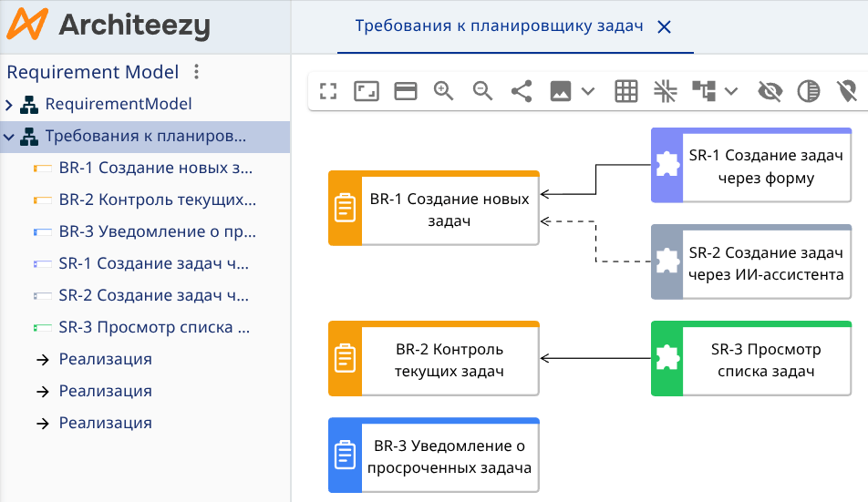Open dropdown arrow next to layout icon
Viewport: 868px width, 502px height.
(x=730, y=91)
